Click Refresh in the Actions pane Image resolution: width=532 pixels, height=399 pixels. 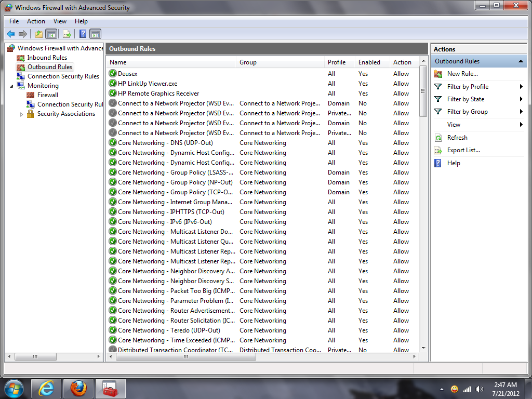457,138
